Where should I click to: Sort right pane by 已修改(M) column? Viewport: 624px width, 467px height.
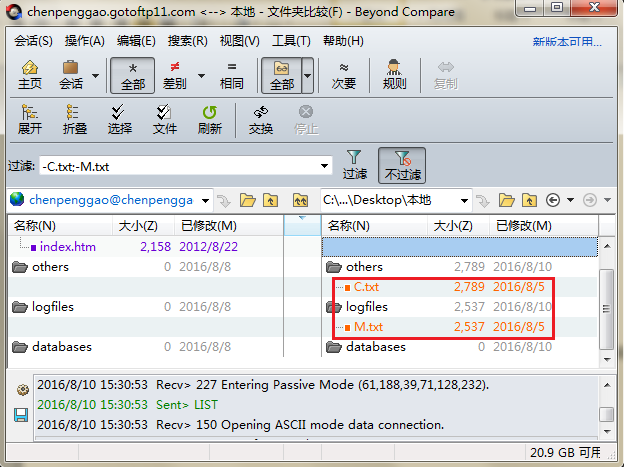[544, 226]
